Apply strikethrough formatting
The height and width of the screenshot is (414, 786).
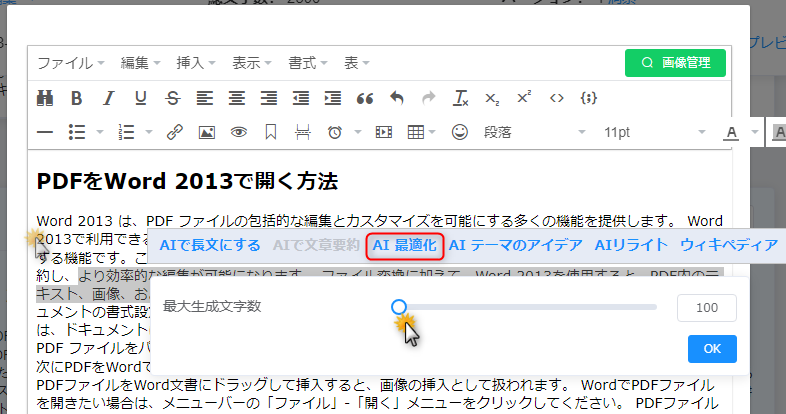[x=173, y=98]
